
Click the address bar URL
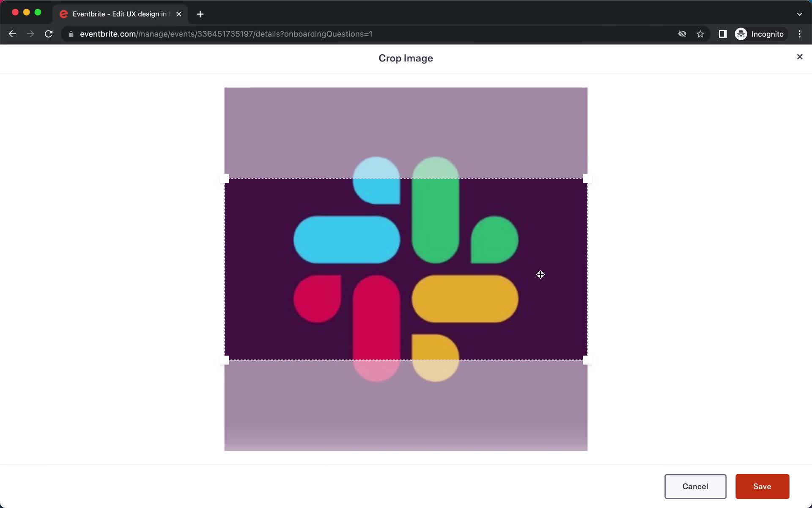click(x=226, y=34)
